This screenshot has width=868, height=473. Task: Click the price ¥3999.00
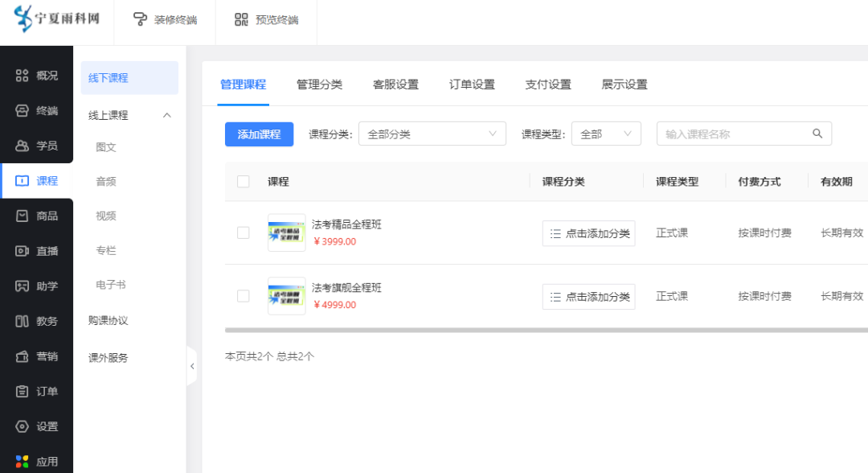click(334, 241)
